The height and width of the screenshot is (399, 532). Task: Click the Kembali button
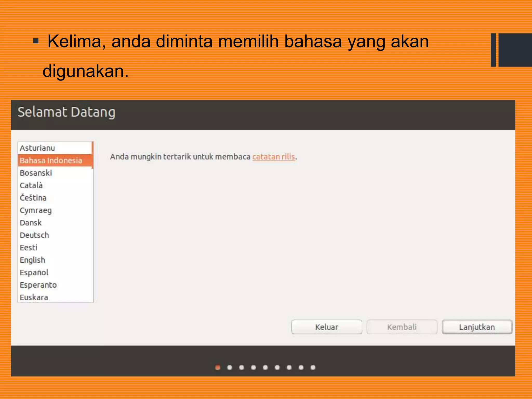402,327
